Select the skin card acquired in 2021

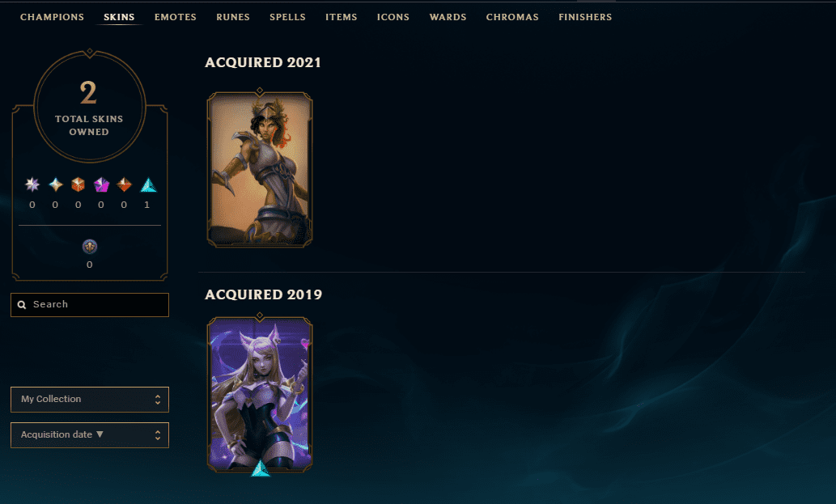pyautogui.click(x=260, y=169)
